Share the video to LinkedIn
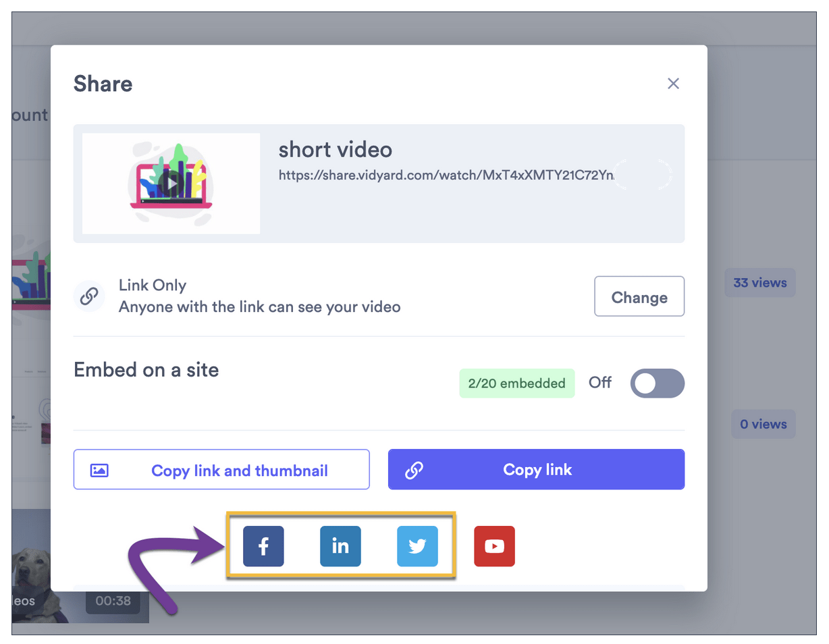The width and height of the screenshot is (829, 644). pos(340,546)
